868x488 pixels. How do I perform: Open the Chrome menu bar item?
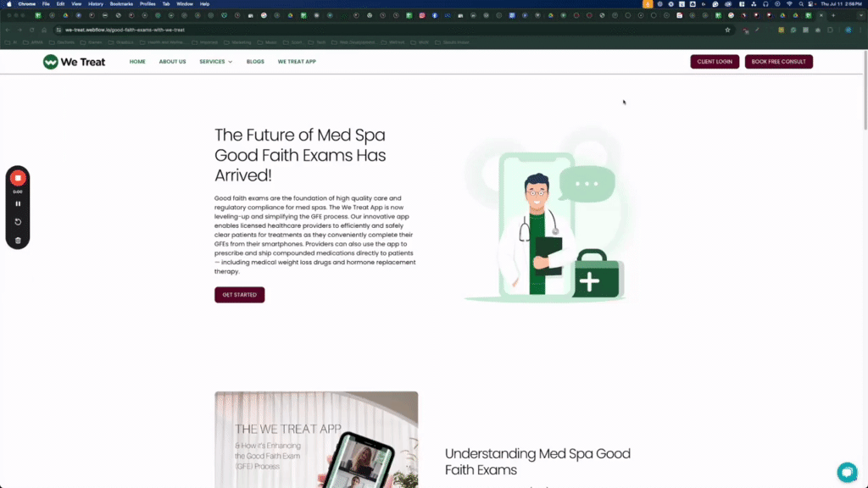point(26,4)
